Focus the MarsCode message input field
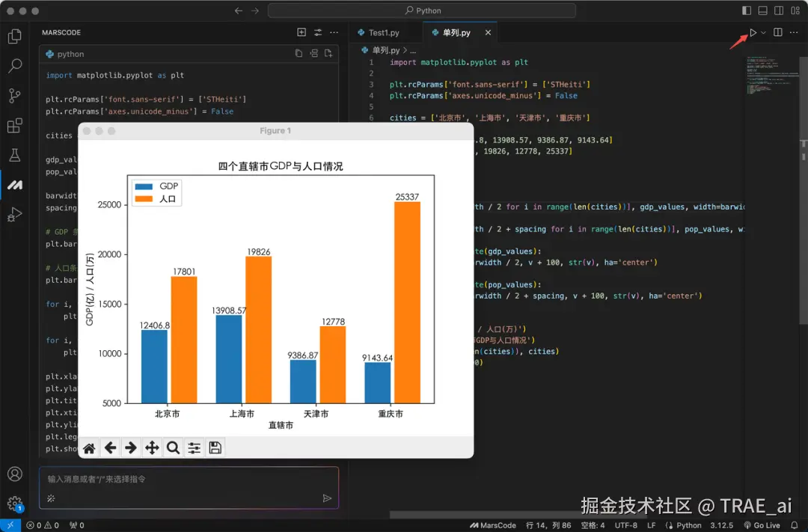This screenshot has height=532, width=808. [x=189, y=479]
